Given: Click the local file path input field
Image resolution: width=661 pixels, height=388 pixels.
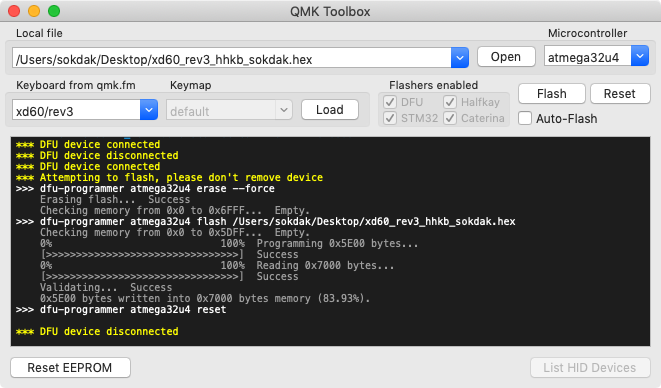Looking at the screenshot, I should [232, 58].
